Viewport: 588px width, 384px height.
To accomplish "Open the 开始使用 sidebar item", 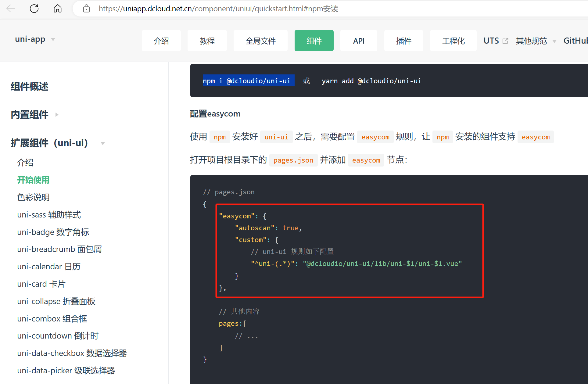I will tap(33, 180).
